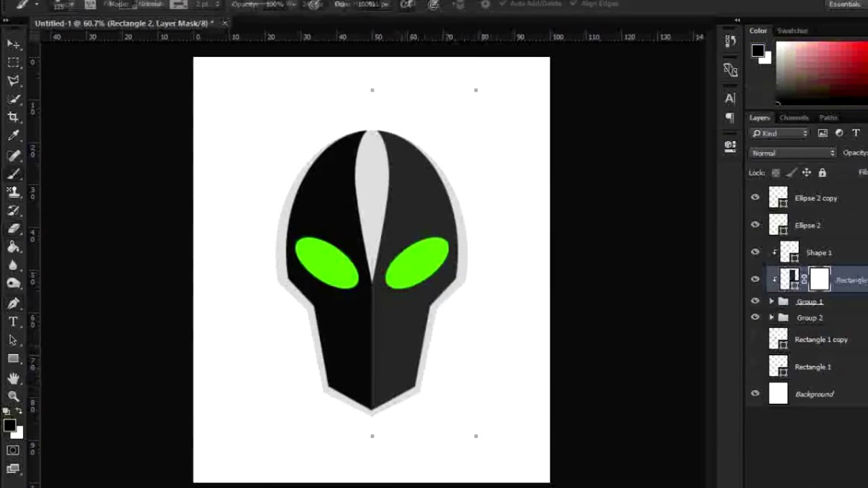Select the Eraser tool
The image size is (868, 488).
point(14,229)
